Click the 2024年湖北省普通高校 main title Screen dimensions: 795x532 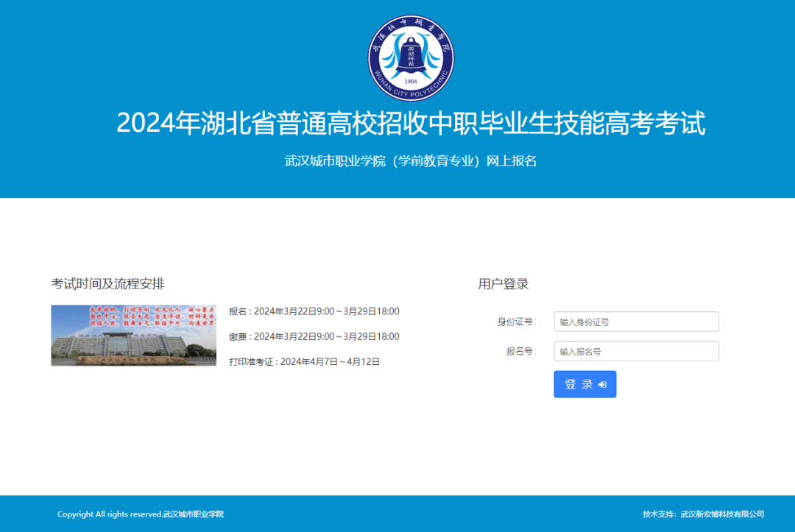point(411,123)
